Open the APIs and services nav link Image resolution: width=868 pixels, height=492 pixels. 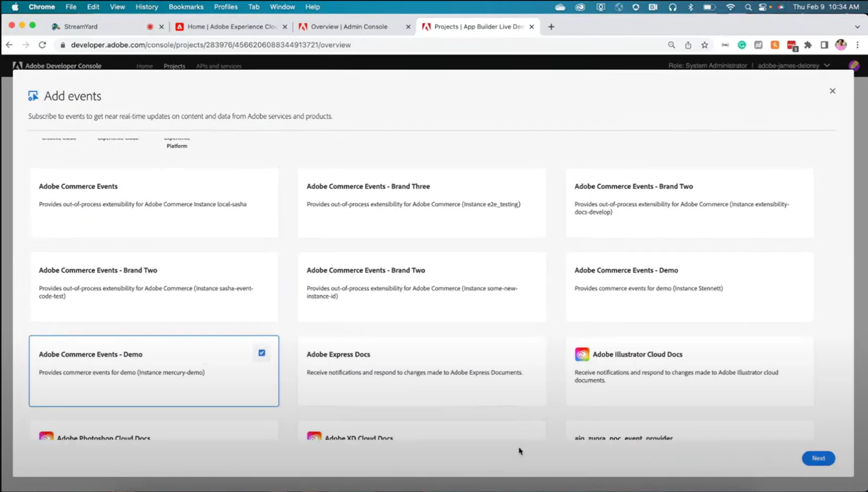(x=218, y=66)
